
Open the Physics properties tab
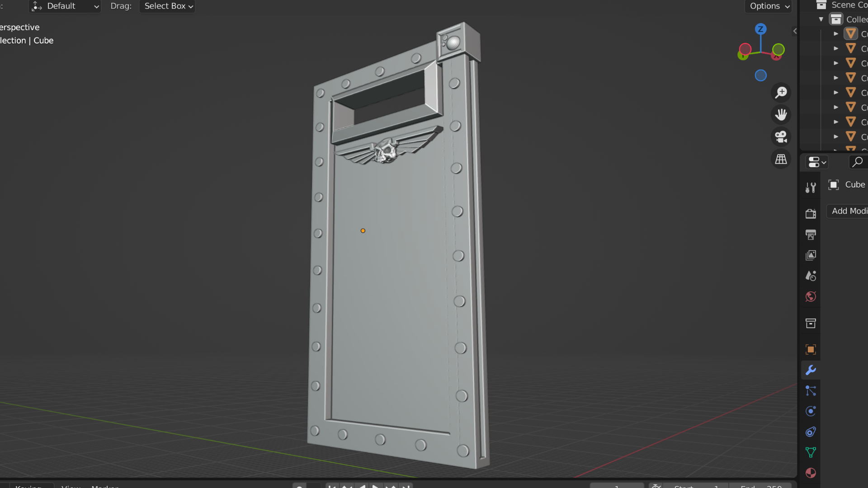click(811, 411)
